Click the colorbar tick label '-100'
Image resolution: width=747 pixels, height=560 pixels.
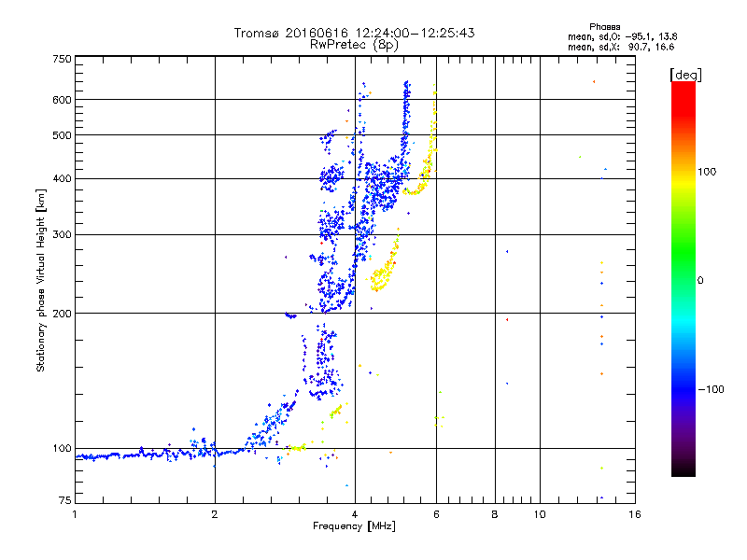pos(711,389)
